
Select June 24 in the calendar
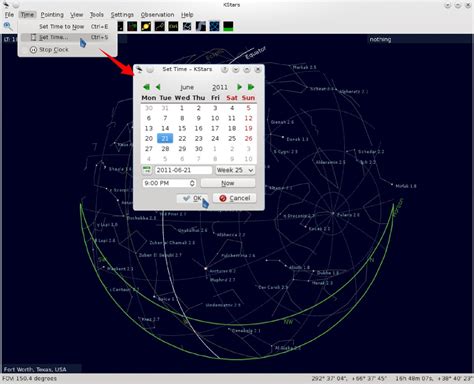pyautogui.click(x=215, y=138)
